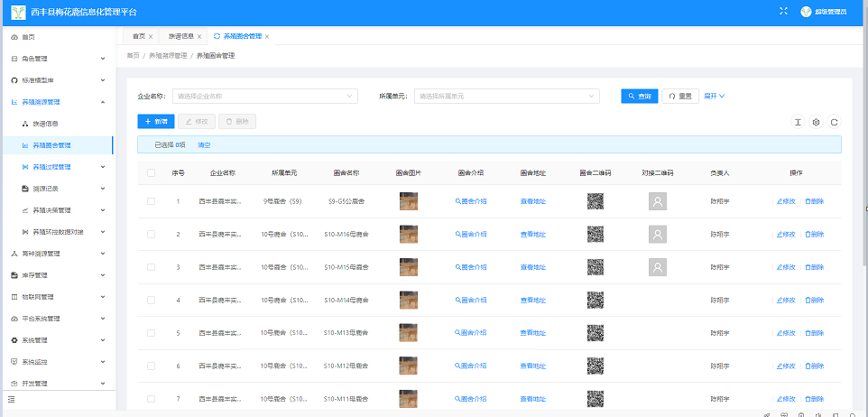Open the 所属单元 dropdown selector
This screenshot has height=417, width=868.
pyautogui.click(x=506, y=96)
